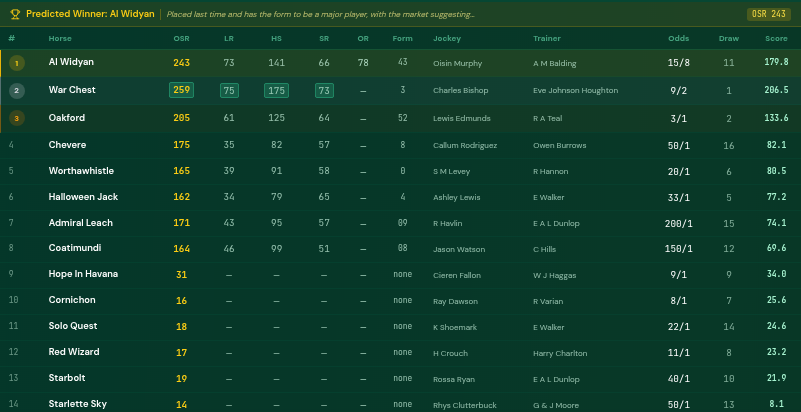Click rank 2 badge for War Chest

click(x=16, y=91)
